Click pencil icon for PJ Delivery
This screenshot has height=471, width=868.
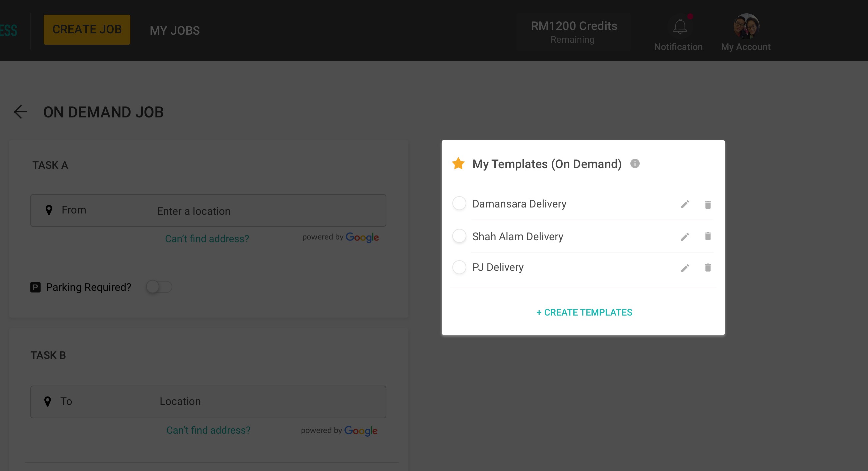click(685, 268)
